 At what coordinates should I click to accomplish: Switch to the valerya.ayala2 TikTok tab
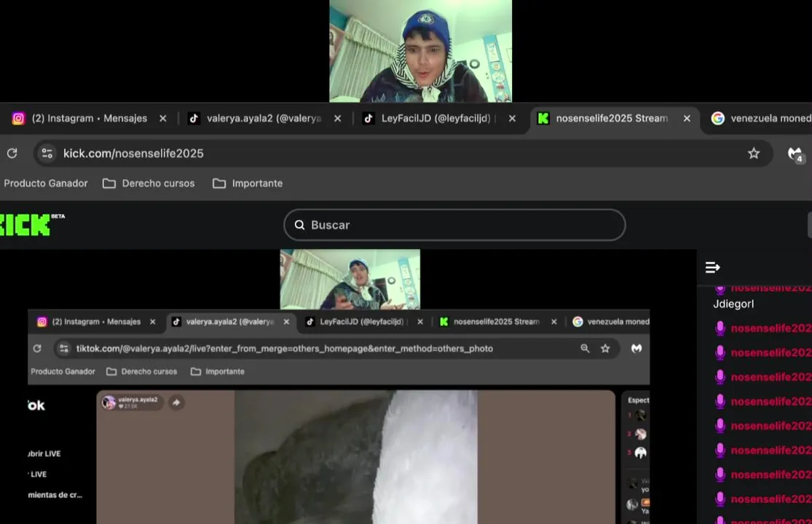264,119
